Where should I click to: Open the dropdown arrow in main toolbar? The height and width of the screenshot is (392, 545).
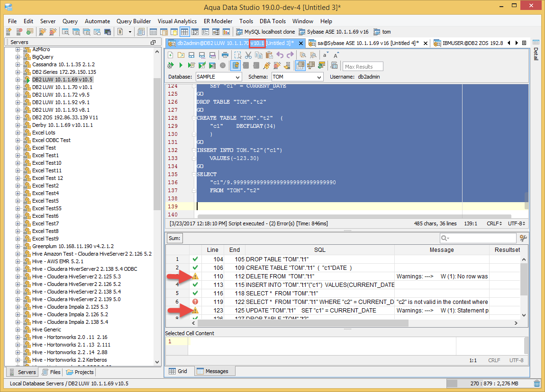(x=130, y=32)
